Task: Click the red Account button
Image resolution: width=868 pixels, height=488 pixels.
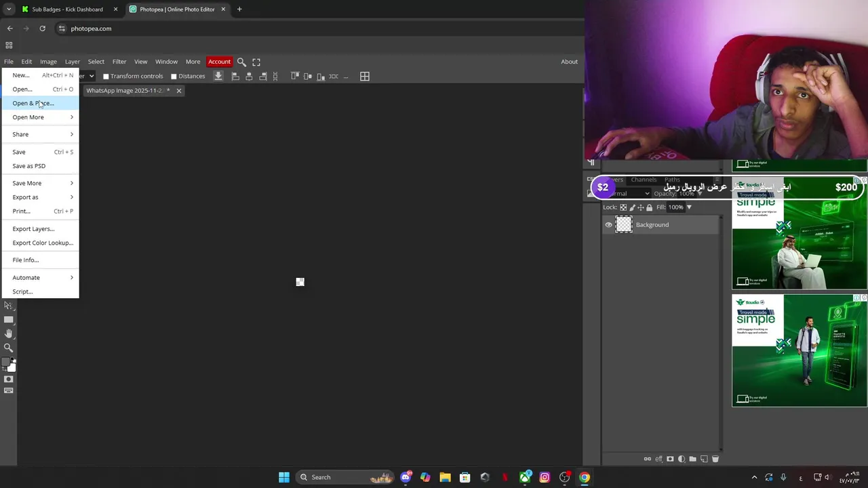Action: [219, 62]
